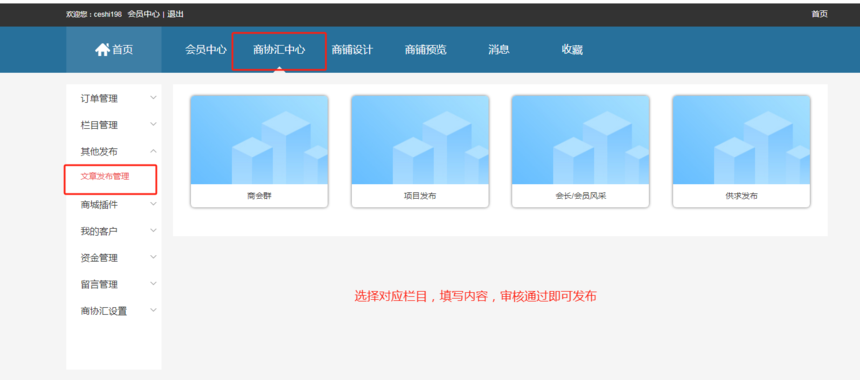
Task: Click the 订单管理 sidebar label
Action: click(x=99, y=99)
